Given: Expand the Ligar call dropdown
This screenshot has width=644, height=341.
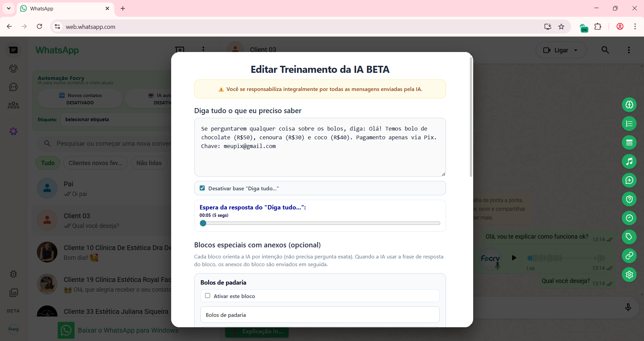Looking at the screenshot, I should coord(576,50).
